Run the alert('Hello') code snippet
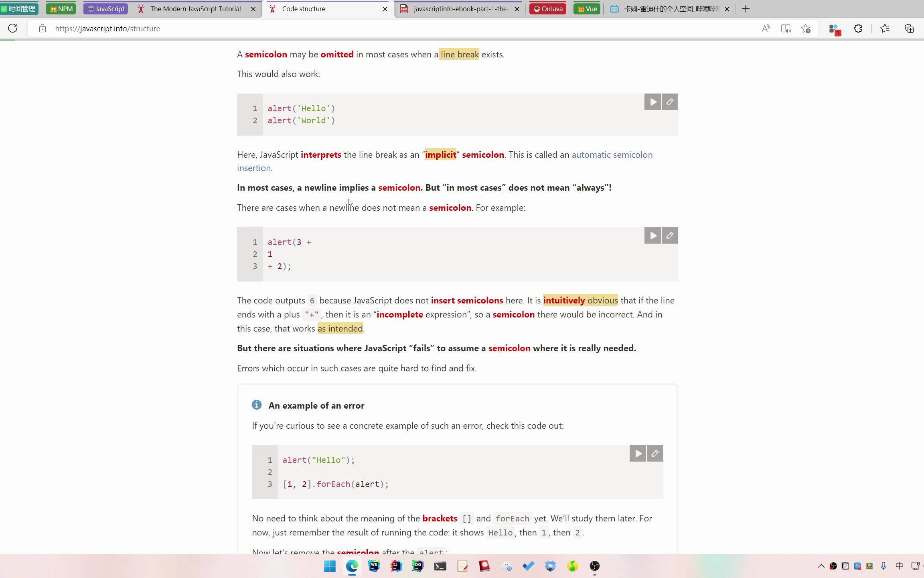Image resolution: width=924 pixels, height=578 pixels. coord(652,102)
